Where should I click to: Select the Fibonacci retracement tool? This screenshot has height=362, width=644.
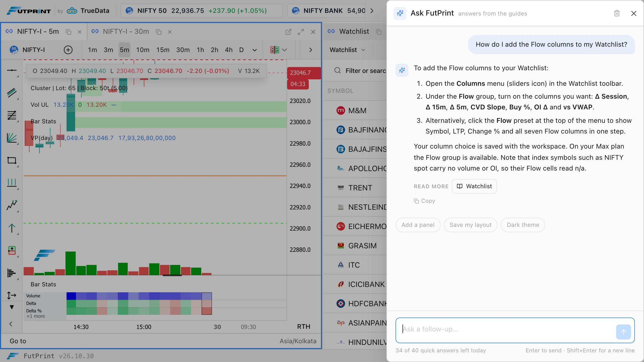click(x=12, y=115)
